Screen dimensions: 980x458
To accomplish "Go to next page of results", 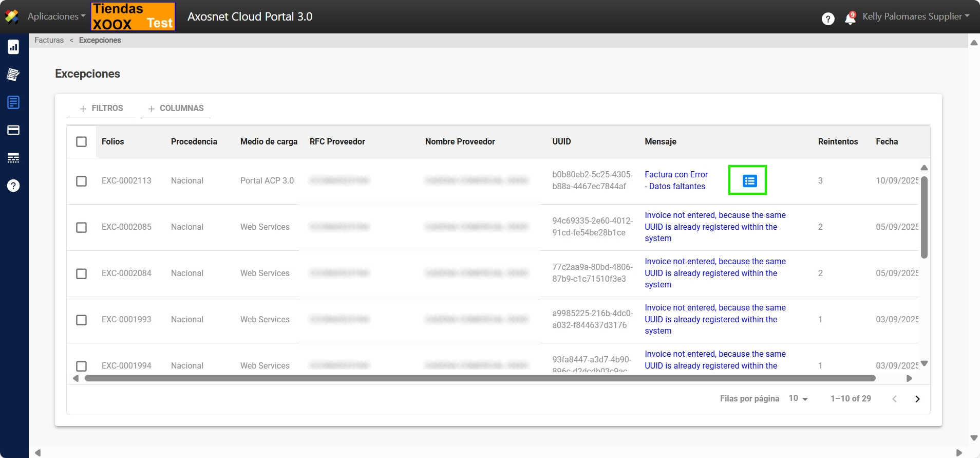I will 917,399.
